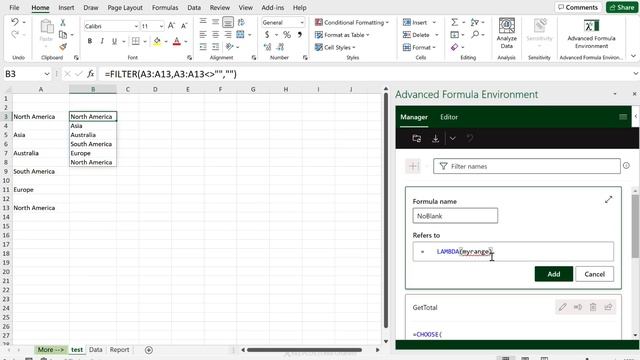Screen dimensions: 640x360
Task: Click AutoSum sigma icon
Action: pyautogui.click(x=455, y=22)
